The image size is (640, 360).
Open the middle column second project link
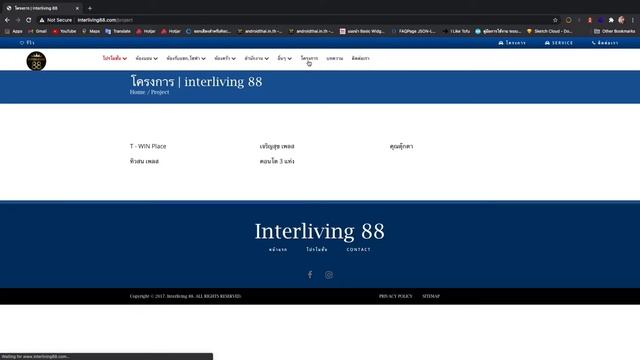pyautogui.click(x=277, y=161)
